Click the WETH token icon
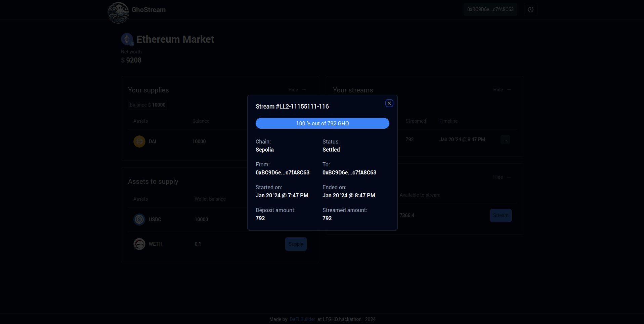This screenshot has height=324, width=644. (139, 244)
